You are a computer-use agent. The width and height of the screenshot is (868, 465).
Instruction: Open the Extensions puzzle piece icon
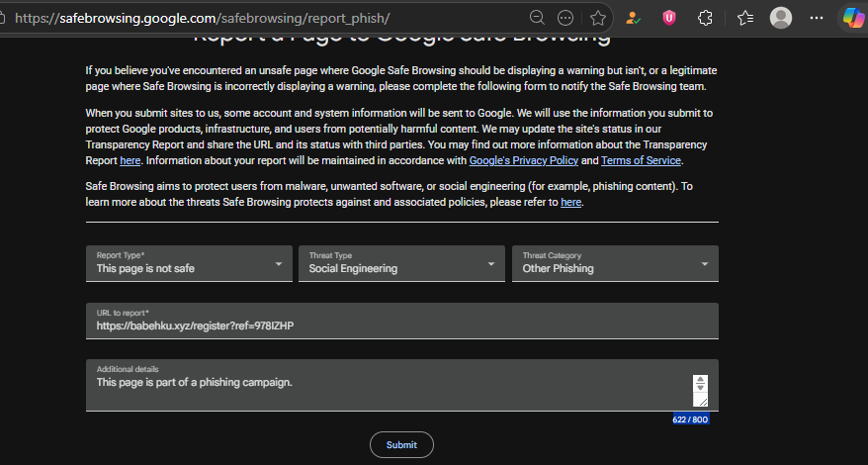[705, 18]
